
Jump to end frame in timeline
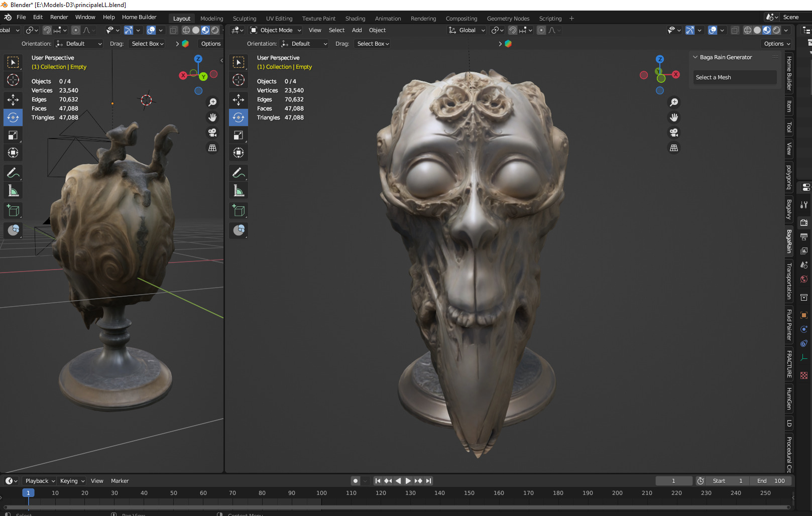(428, 481)
